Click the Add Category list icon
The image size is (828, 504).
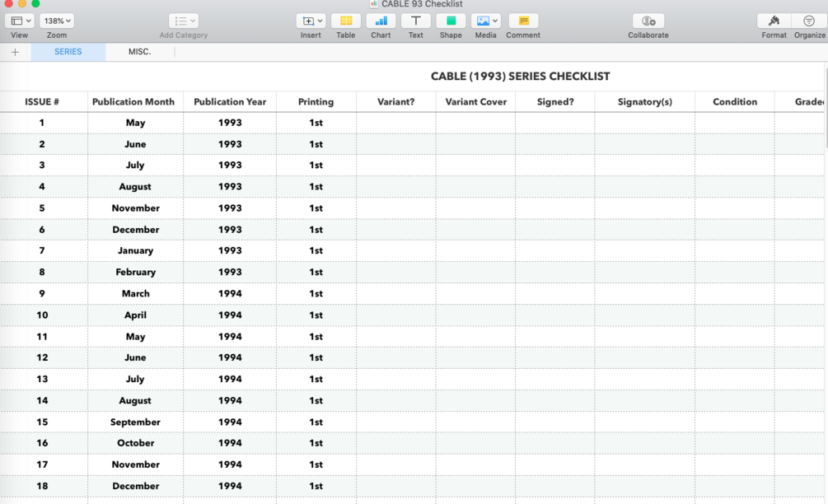180,21
